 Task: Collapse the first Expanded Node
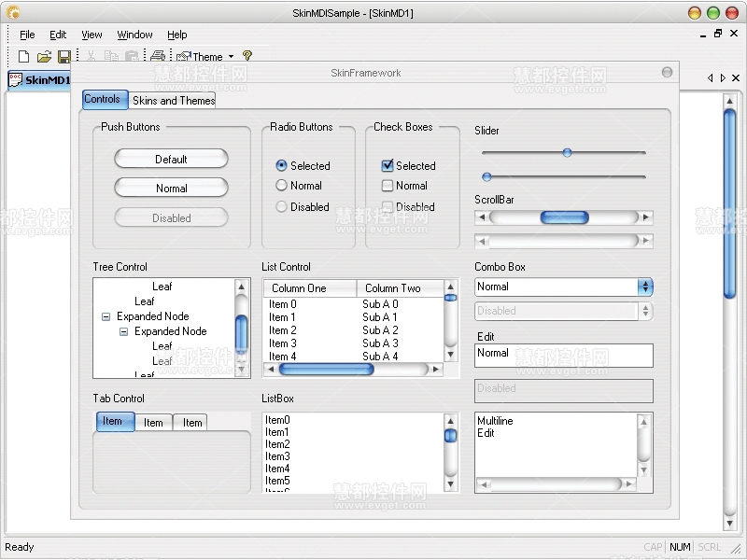pyautogui.click(x=106, y=316)
